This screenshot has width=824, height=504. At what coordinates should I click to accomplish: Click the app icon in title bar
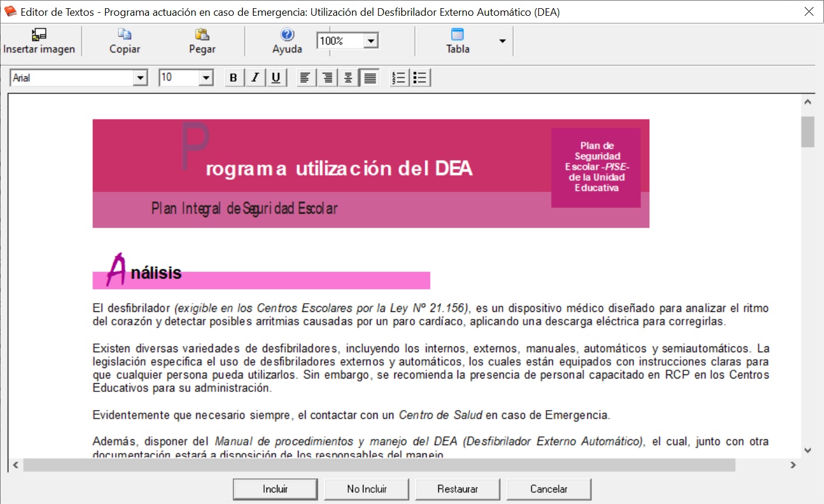[x=10, y=12]
